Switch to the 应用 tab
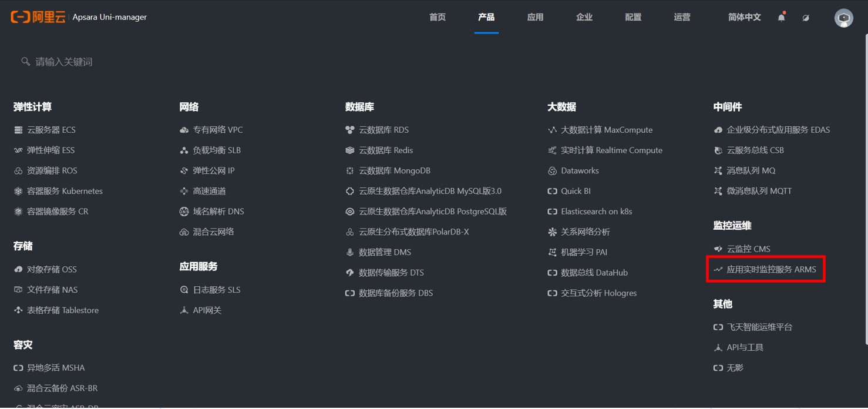This screenshot has width=868, height=409. coord(535,17)
